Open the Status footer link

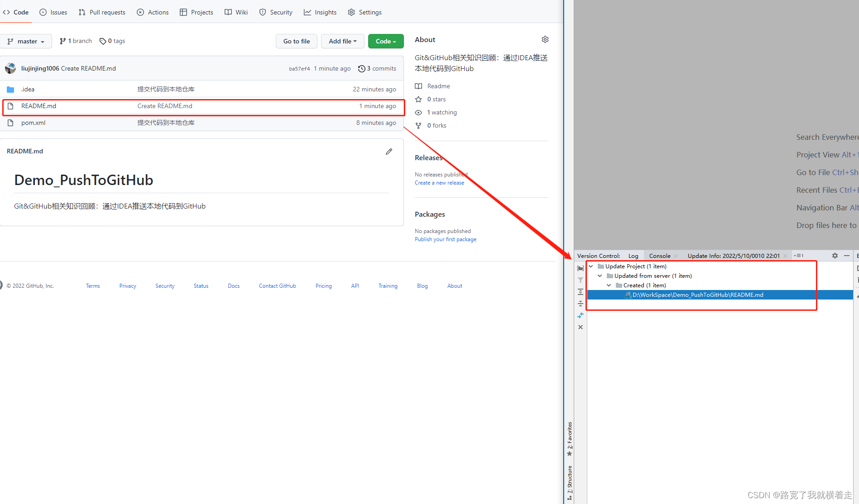(x=201, y=286)
